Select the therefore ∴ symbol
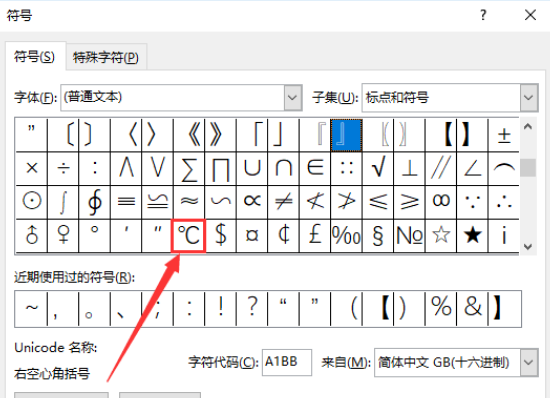The width and height of the screenshot is (550, 398). coord(504,202)
